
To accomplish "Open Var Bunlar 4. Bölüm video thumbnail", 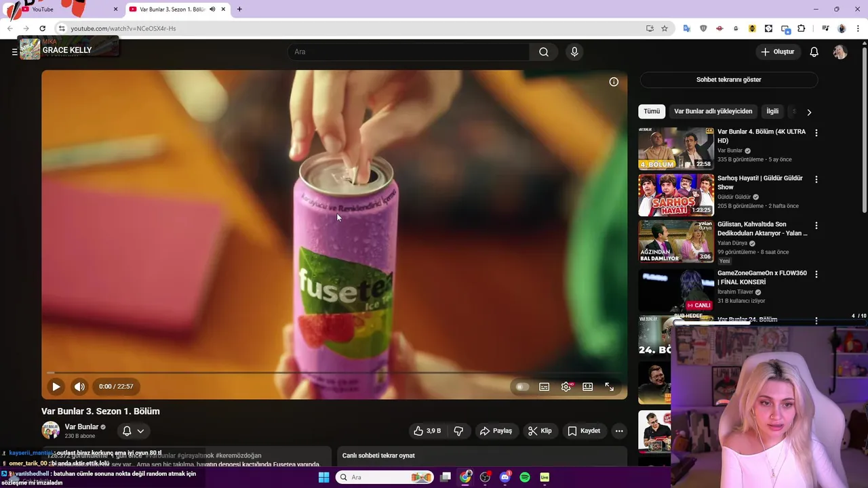I will (675, 148).
